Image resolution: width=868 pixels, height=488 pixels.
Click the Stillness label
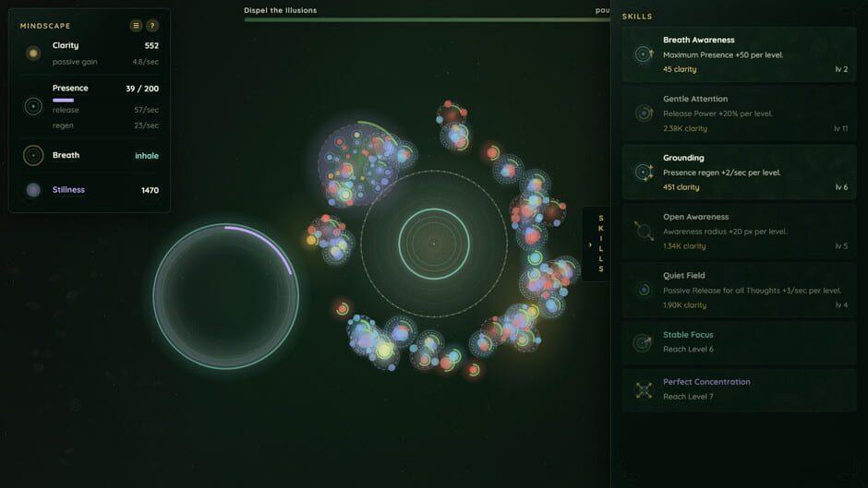(x=68, y=190)
